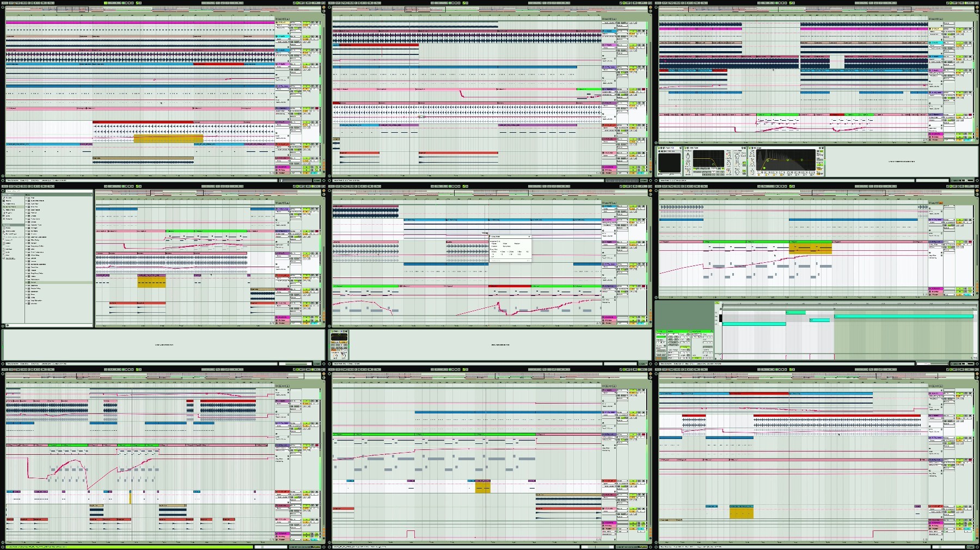Image resolution: width=980 pixels, height=550 pixels.
Task: Select the red track header in browser window
Action: point(282,275)
